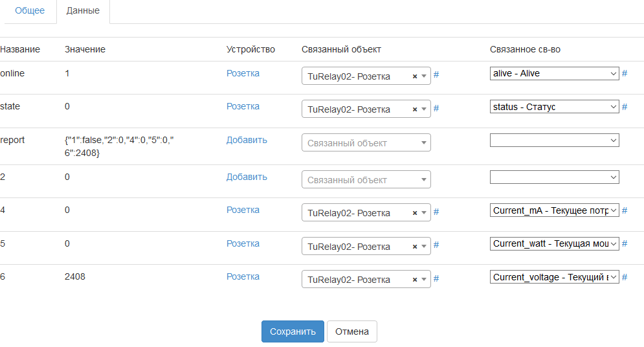Clear linked object in row 4
The height and width of the screenshot is (347, 644).
tap(414, 213)
